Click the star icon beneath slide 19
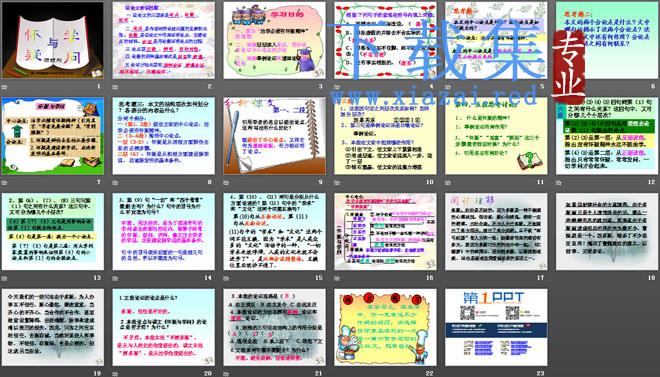 click(x=5, y=373)
